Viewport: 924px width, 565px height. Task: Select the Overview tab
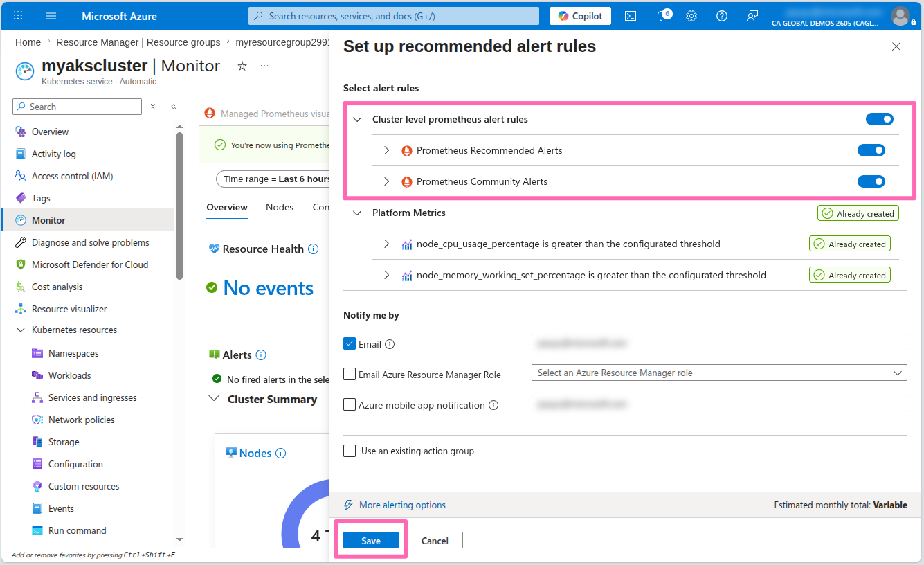[x=227, y=207]
